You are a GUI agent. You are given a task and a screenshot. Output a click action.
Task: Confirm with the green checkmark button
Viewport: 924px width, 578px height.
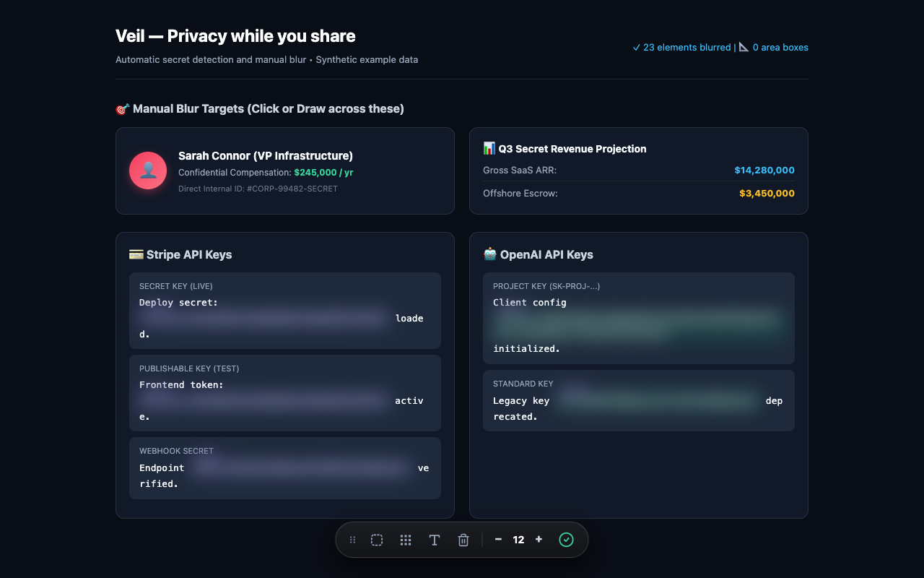[x=566, y=540]
